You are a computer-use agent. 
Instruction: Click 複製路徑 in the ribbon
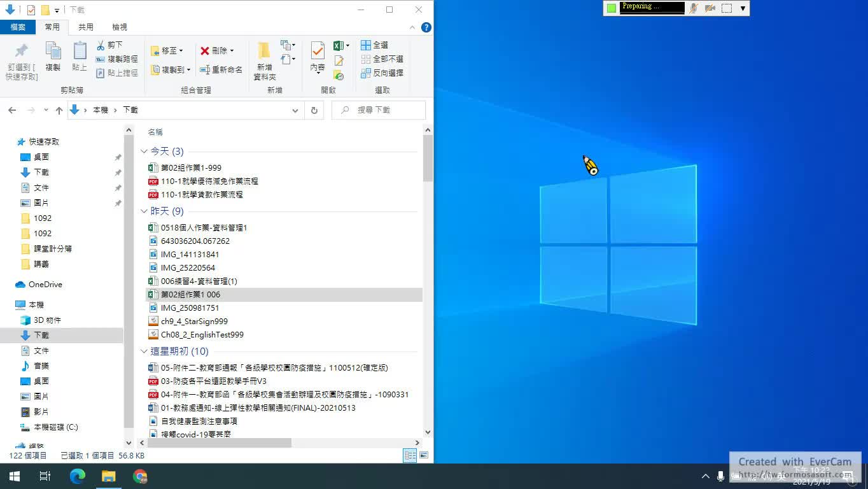pos(116,59)
